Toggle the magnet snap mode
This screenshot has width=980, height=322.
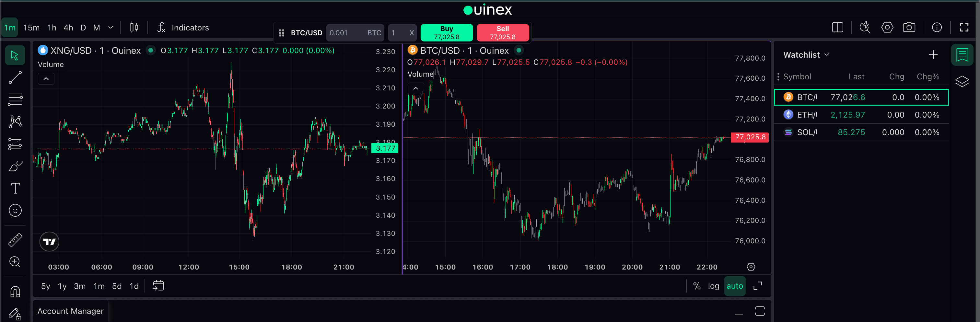(x=15, y=292)
